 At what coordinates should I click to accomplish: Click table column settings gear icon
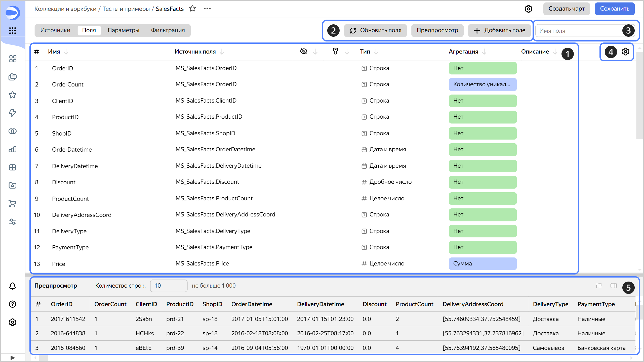[625, 52]
